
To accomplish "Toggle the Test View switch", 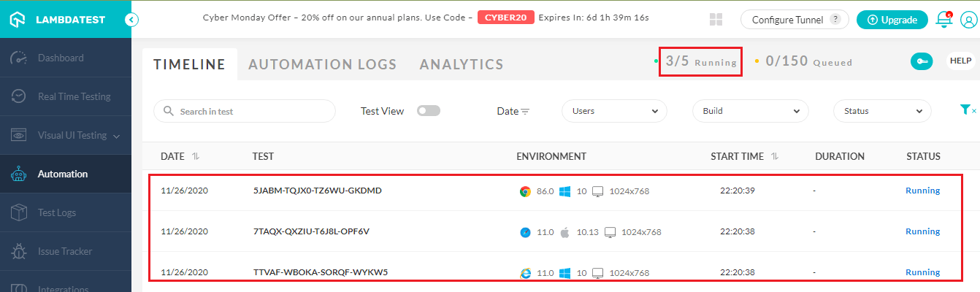I will click(429, 111).
